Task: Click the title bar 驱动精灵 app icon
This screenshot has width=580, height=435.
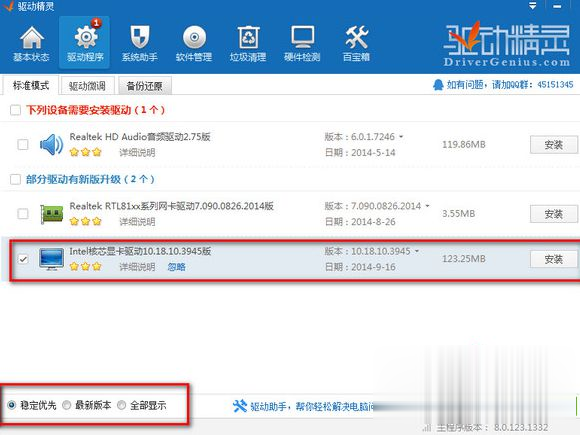Action: click(x=8, y=6)
